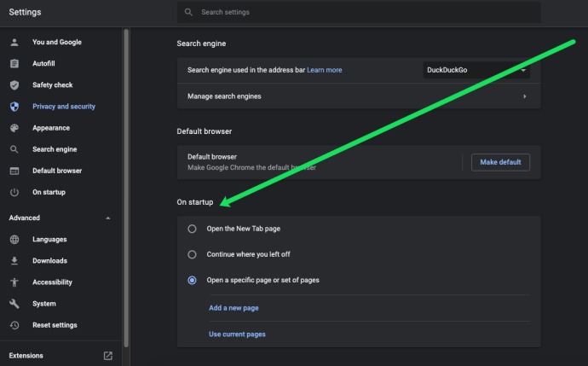Click the On startup power icon
The image size is (588, 366).
point(14,192)
